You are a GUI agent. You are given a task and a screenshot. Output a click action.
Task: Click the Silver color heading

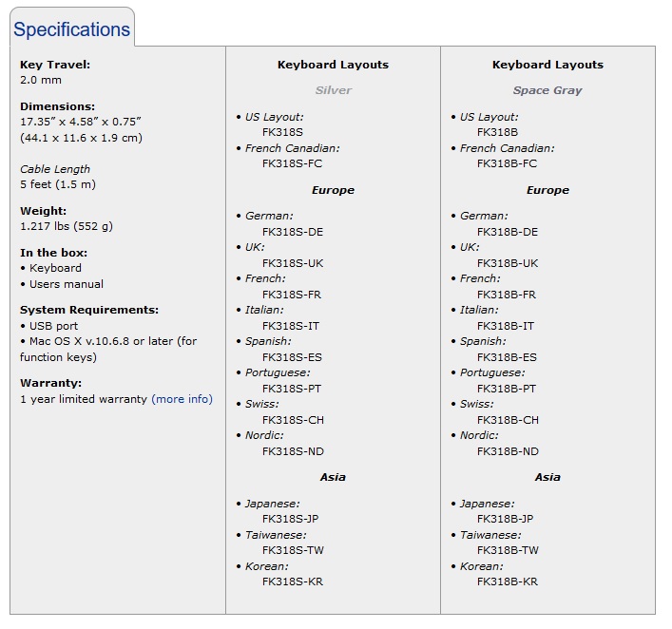point(333,90)
